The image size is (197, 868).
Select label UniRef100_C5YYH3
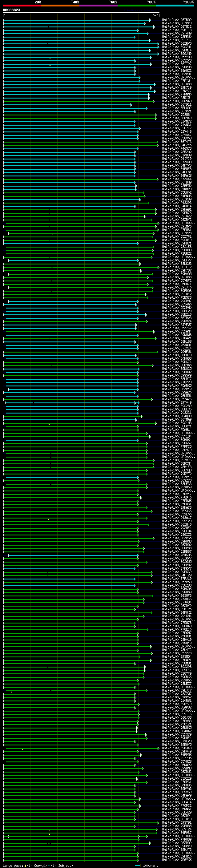pyautogui.click(x=177, y=57)
